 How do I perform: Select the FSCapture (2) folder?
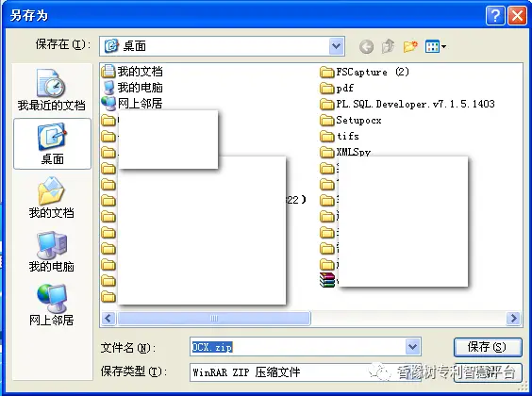[365, 72]
